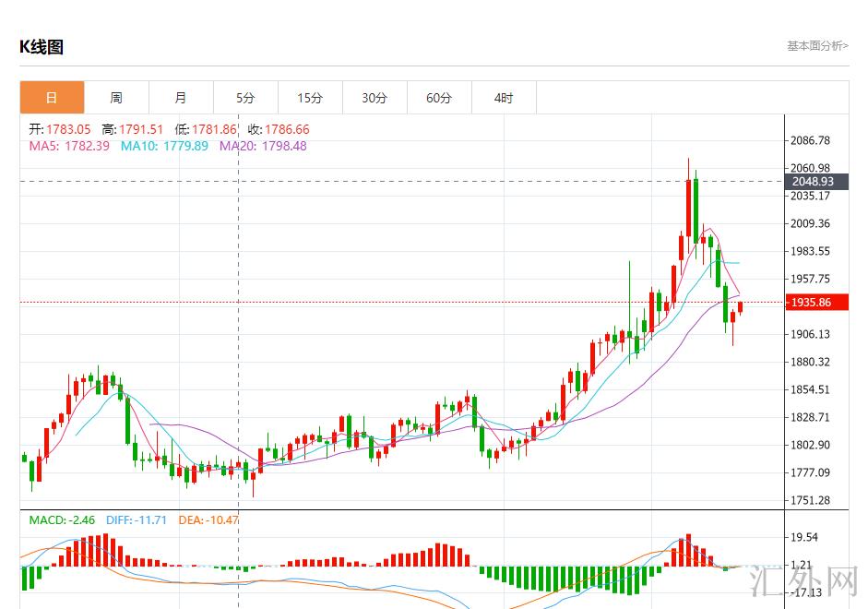The image size is (868, 609).
Task: Open the 基本面分析 link
Action: [x=817, y=45]
